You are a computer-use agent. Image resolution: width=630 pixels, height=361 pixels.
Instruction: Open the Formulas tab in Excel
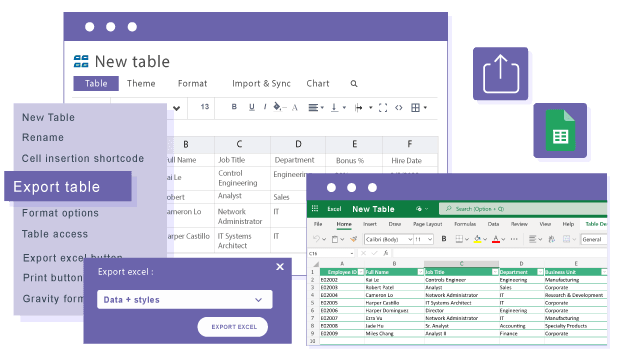(465, 224)
